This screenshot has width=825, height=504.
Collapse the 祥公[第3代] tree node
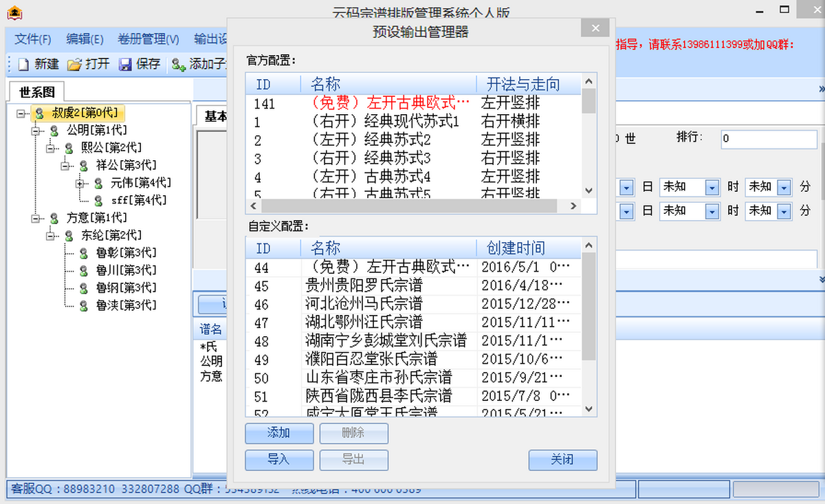click(65, 166)
